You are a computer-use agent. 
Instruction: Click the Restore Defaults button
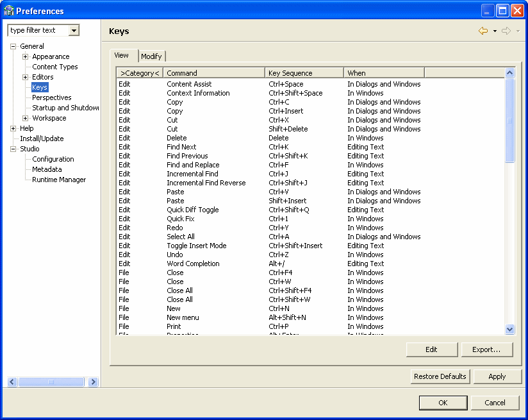pyautogui.click(x=440, y=376)
